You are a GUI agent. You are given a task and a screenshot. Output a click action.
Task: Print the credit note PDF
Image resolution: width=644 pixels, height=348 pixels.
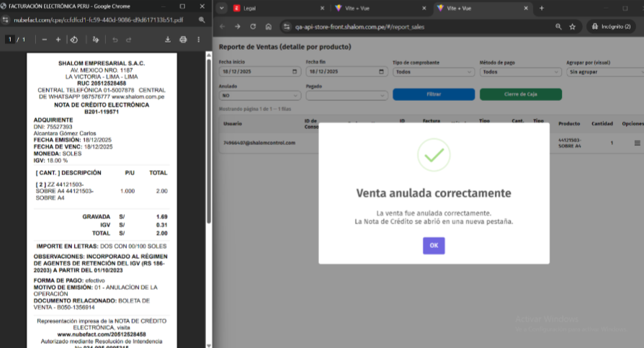coord(183,40)
